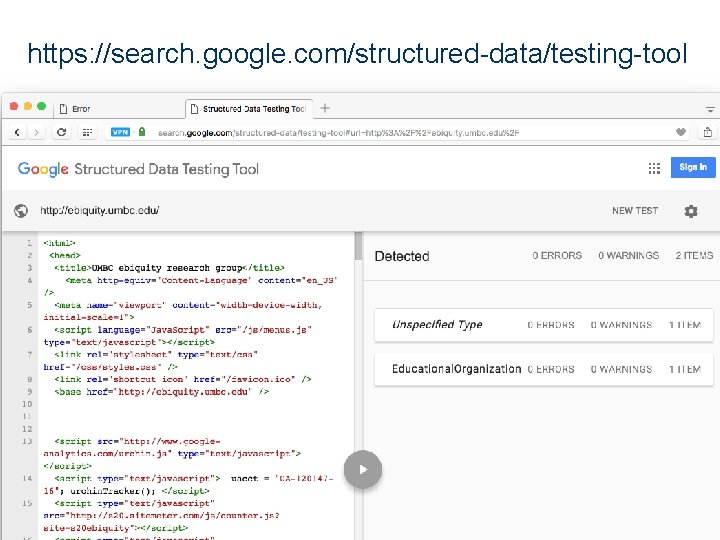Switch to the Error tab
This screenshot has height=540, width=720.
point(119,109)
